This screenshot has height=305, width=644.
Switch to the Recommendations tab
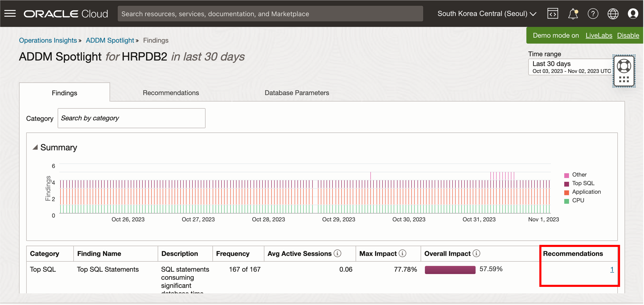(x=171, y=92)
